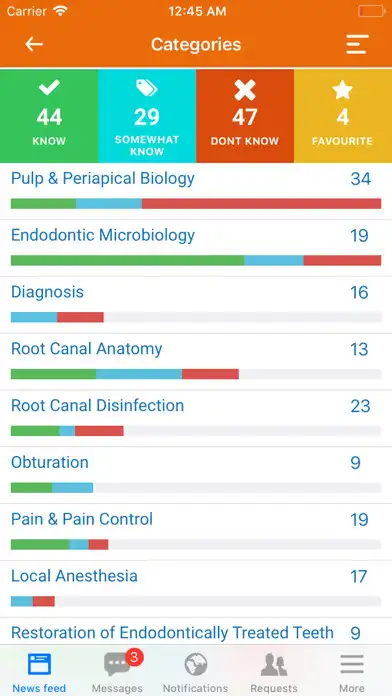This screenshot has height=696, width=392.
Task: Click the Root Canal Disinfection progress bar
Action: (196, 431)
